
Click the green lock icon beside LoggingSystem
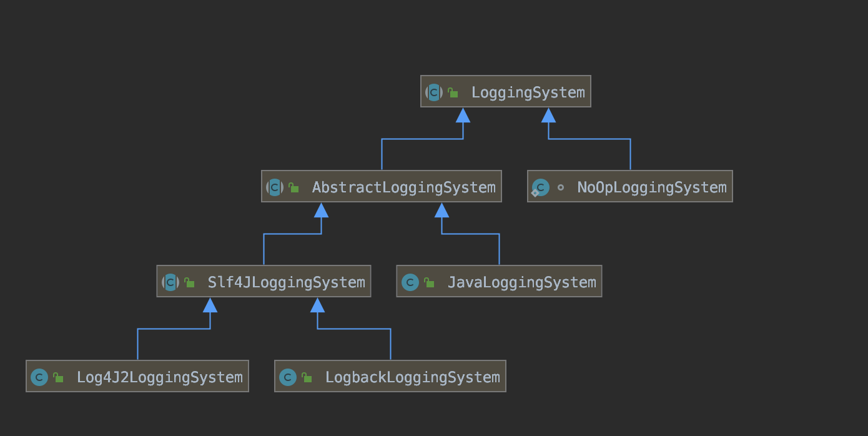point(453,92)
